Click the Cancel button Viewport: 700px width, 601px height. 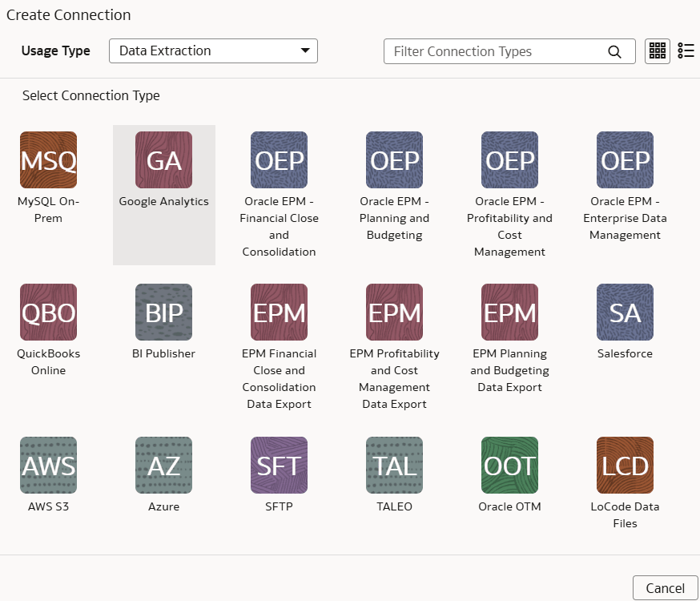pyautogui.click(x=667, y=587)
